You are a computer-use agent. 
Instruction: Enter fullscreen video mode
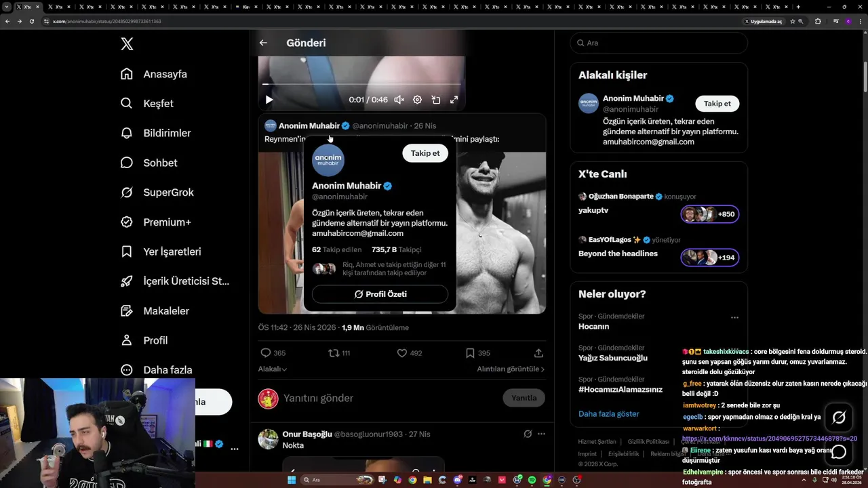pyautogui.click(x=454, y=100)
